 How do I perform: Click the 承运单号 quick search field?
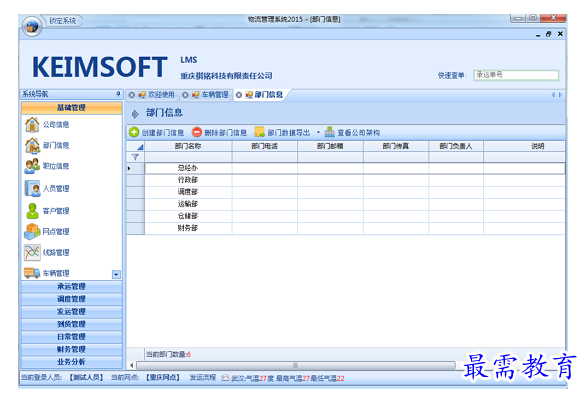coord(516,75)
